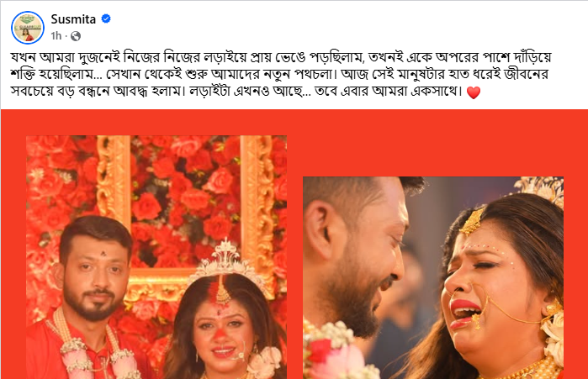Click red collage background between the photos
588x379 pixels.
294,262
